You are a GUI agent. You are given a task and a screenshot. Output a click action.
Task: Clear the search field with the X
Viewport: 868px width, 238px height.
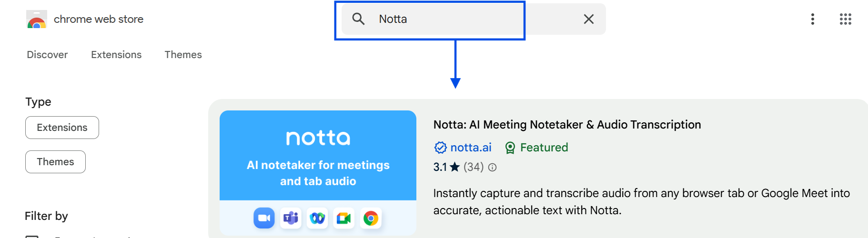pos(589,19)
